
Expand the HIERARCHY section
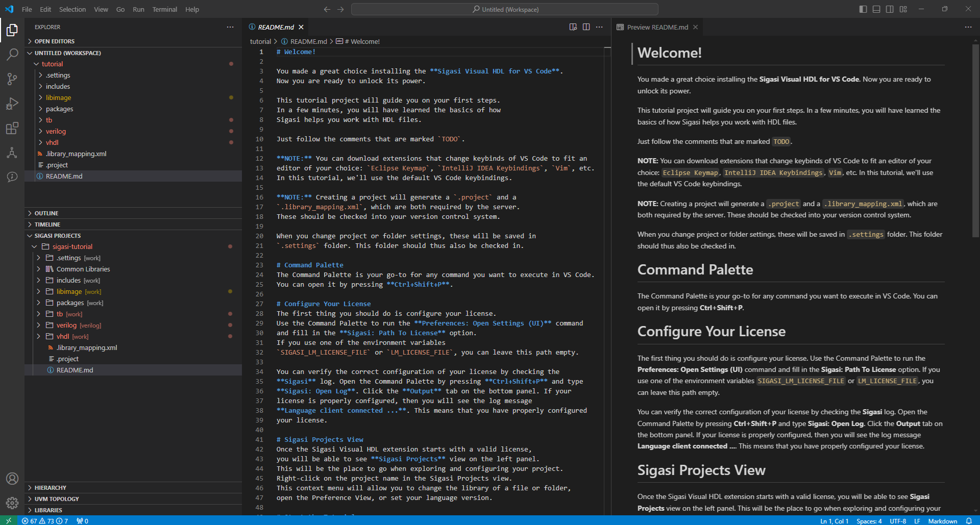coord(133,488)
